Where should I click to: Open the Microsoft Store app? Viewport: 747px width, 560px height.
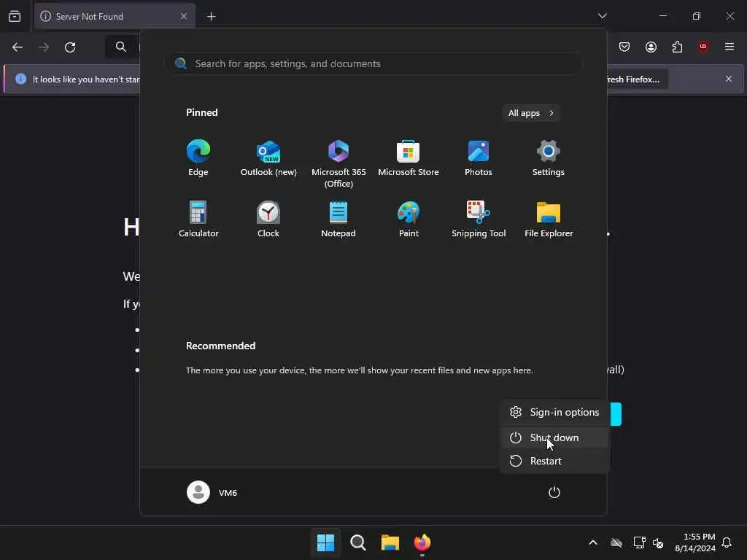click(x=409, y=158)
